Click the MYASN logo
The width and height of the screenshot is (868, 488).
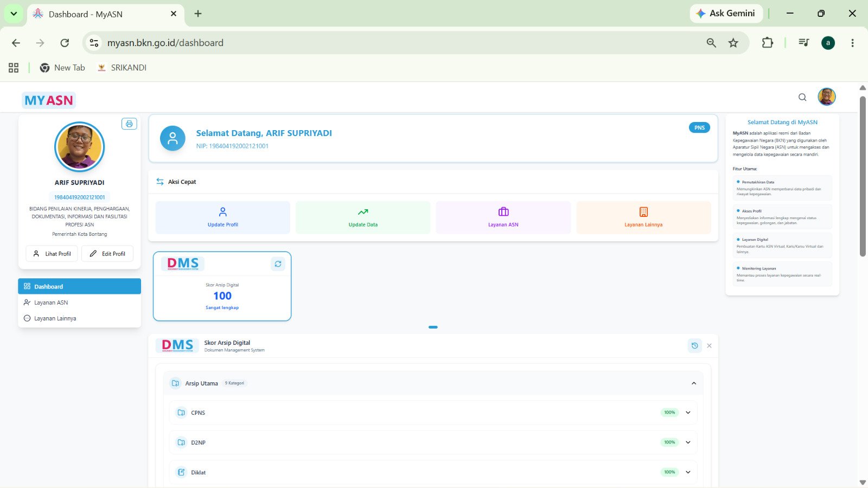pos(49,100)
